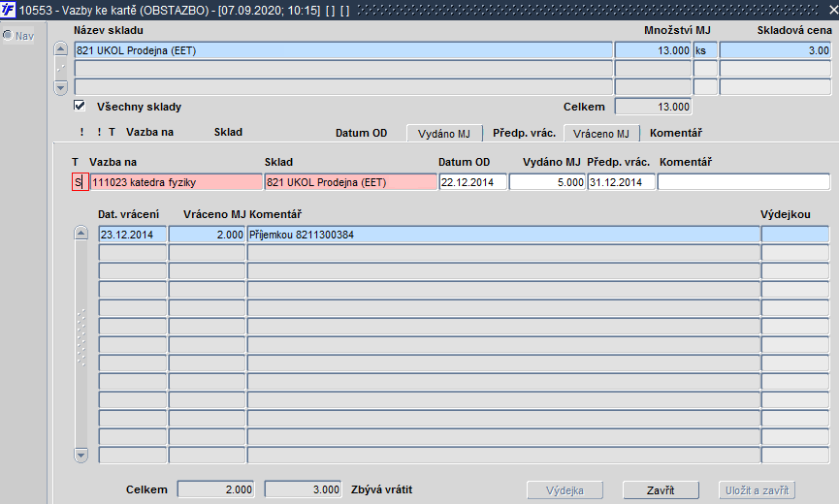Click the Vráceno MJ cell 2.000

tap(207, 235)
